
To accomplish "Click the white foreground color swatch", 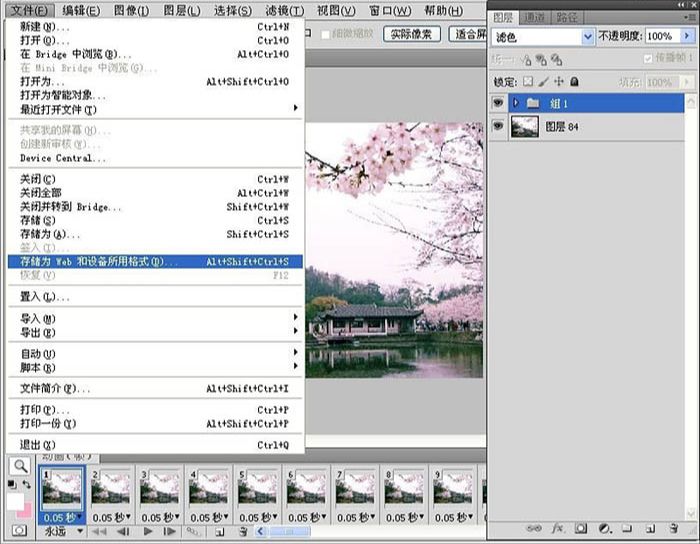I will pyautogui.click(x=14, y=501).
